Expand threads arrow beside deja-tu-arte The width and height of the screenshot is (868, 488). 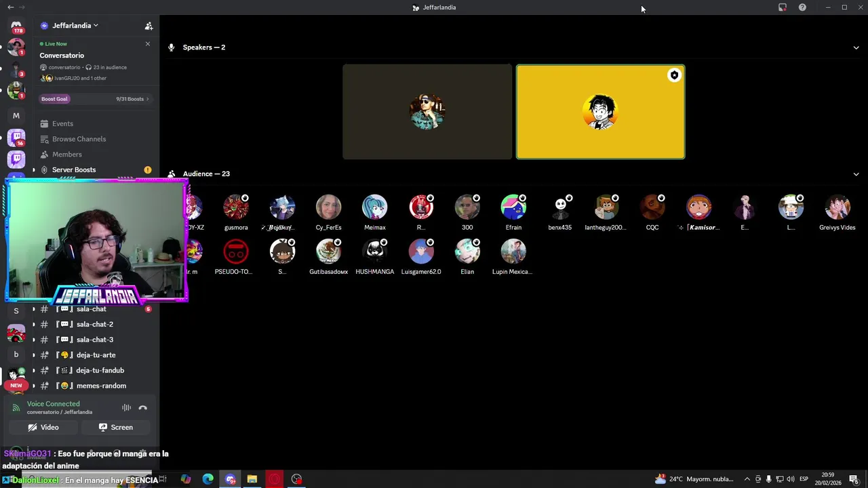pyautogui.click(x=34, y=355)
